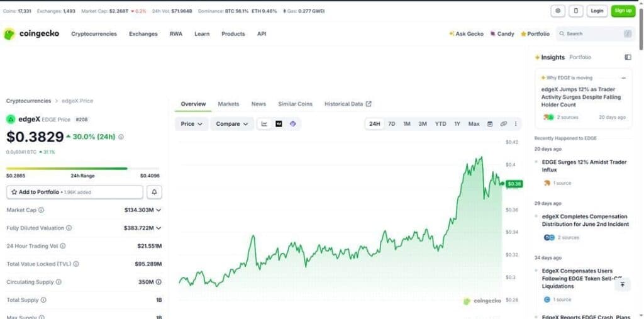Screen dimensions: 644x319
Task: Switch to the News tab
Action: tap(258, 104)
